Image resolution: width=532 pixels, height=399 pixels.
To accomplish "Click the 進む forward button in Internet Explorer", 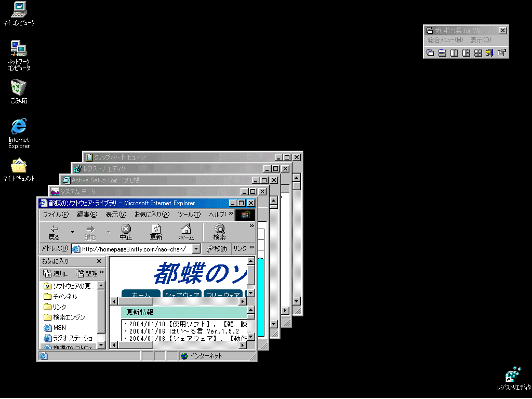I will pyautogui.click(x=90, y=232).
